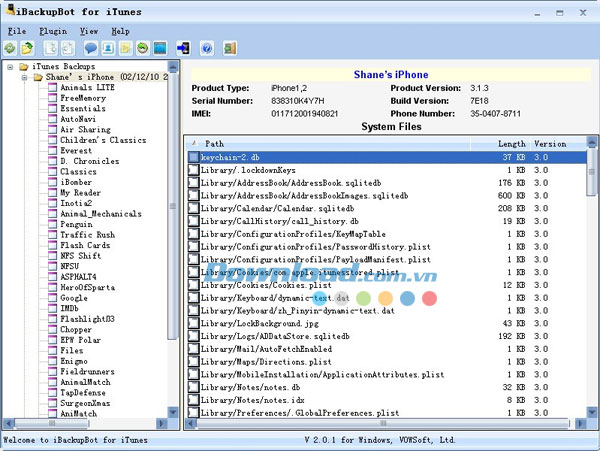Tick the AddressBookImages.sqlitedb checkbox
Viewport: 600px width, 451px height.
pyautogui.click(x=194, y=195)
